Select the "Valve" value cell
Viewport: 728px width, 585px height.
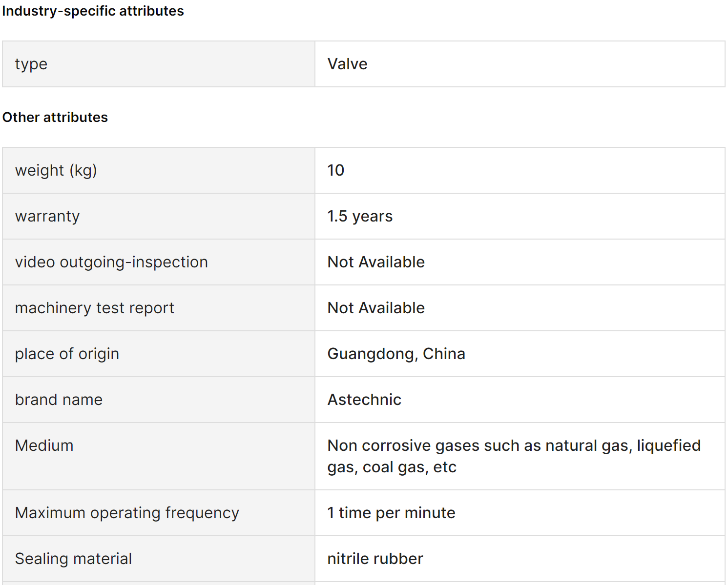pyautogui.click(x=347, y=64)
